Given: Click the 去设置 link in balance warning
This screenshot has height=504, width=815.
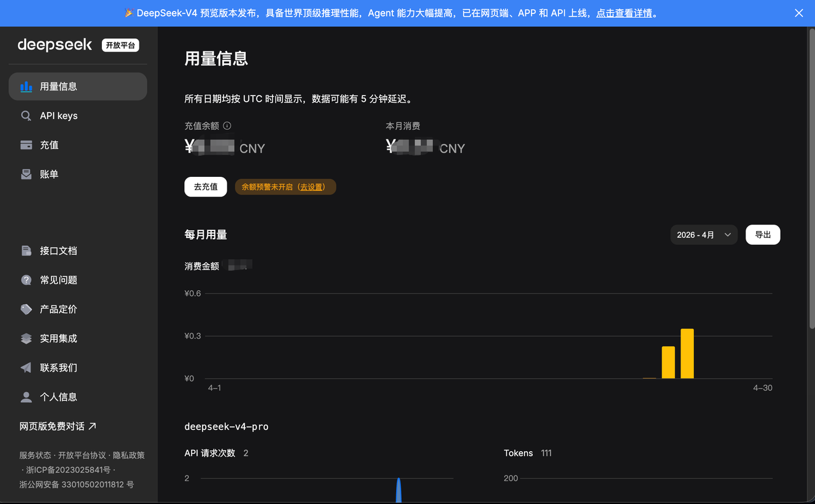Looking at the screenshot, I should click(312, 187).
